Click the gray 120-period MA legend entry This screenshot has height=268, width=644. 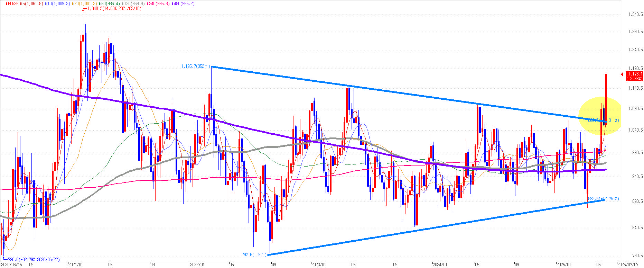pos(135,3)
